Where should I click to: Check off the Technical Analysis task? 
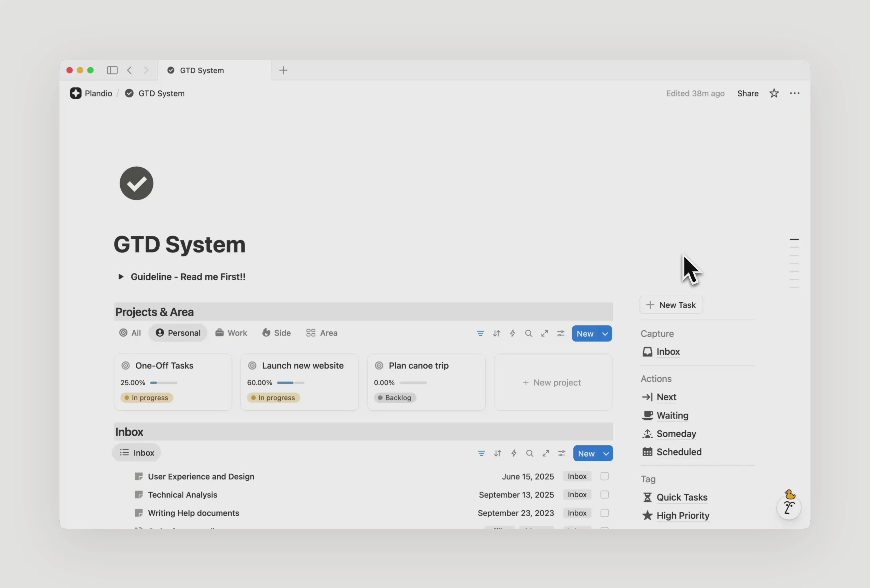(x=604, y=495)
